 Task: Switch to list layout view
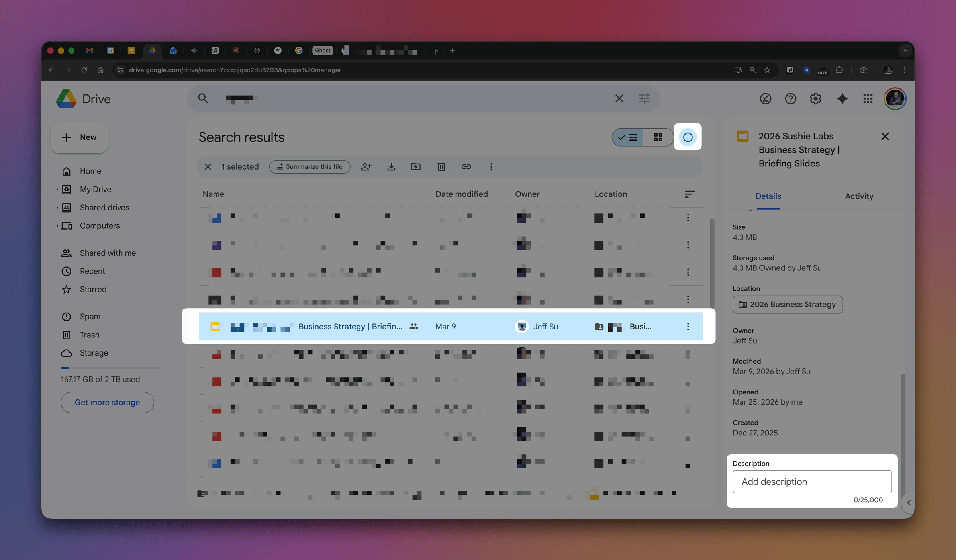coord(628,137)
